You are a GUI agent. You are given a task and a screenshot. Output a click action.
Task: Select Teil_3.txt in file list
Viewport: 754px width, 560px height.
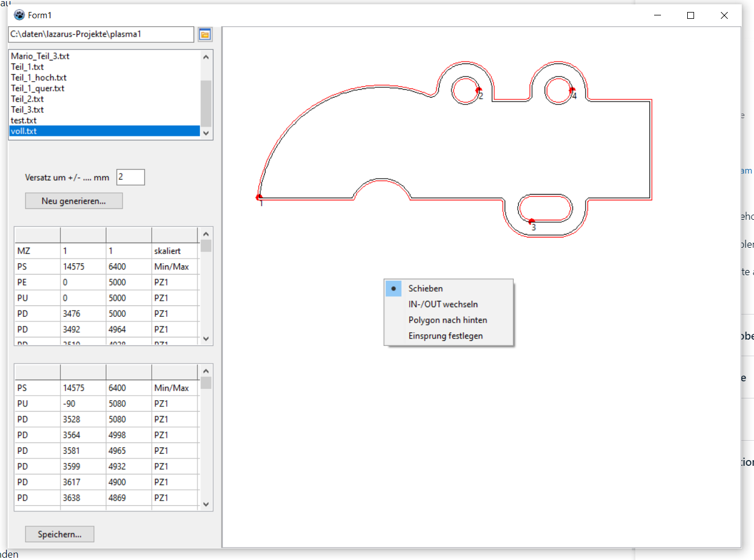pyautogui.click(x=104, y=110)
